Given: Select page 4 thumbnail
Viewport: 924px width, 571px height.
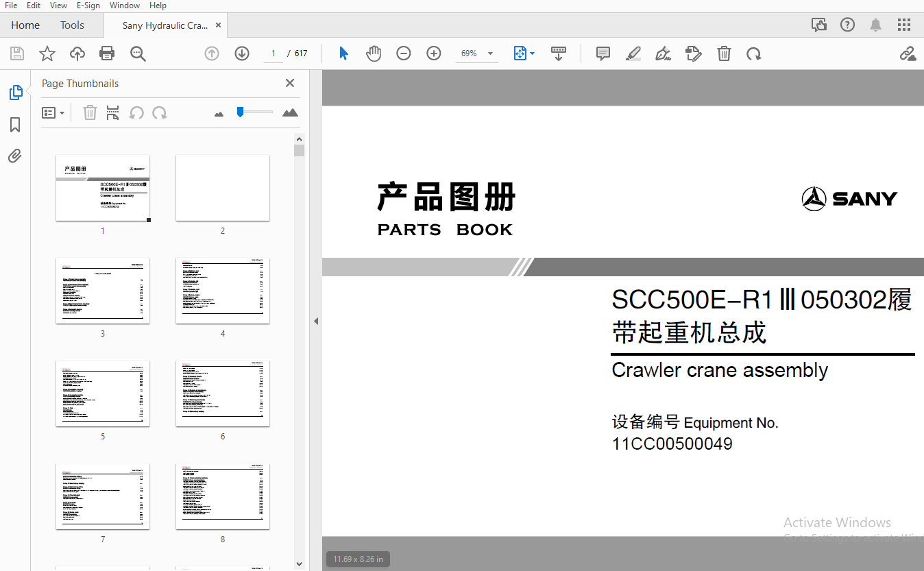Looking at the screenshot, I should point(223,291).
